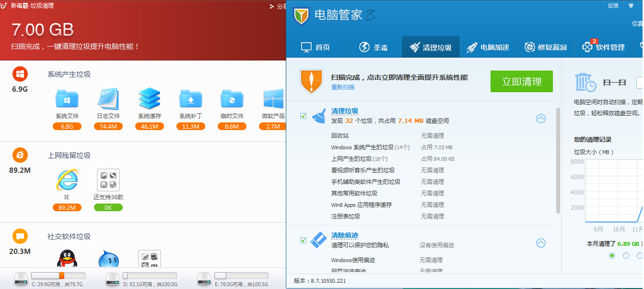
Task: Click the green 0K size badge
Action: click(x=108, y=207)
